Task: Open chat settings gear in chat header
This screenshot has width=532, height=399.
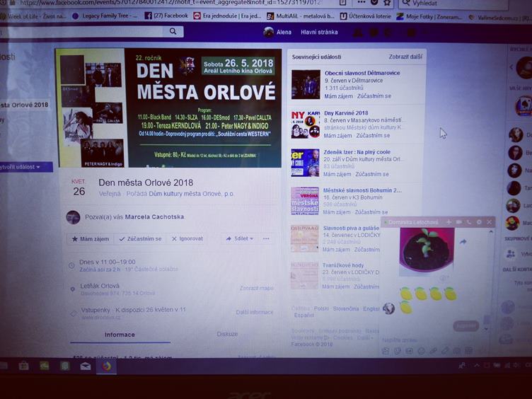Action: pyautogui.click(x=479, y=222)
